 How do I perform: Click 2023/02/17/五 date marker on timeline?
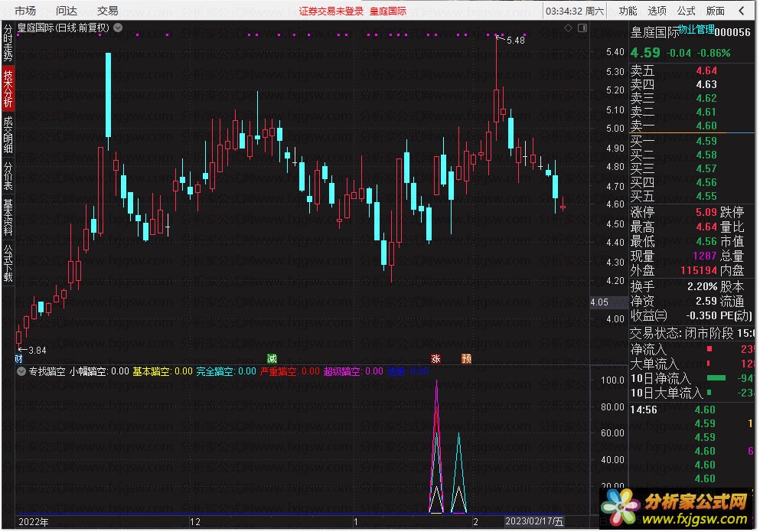(534, 522)
